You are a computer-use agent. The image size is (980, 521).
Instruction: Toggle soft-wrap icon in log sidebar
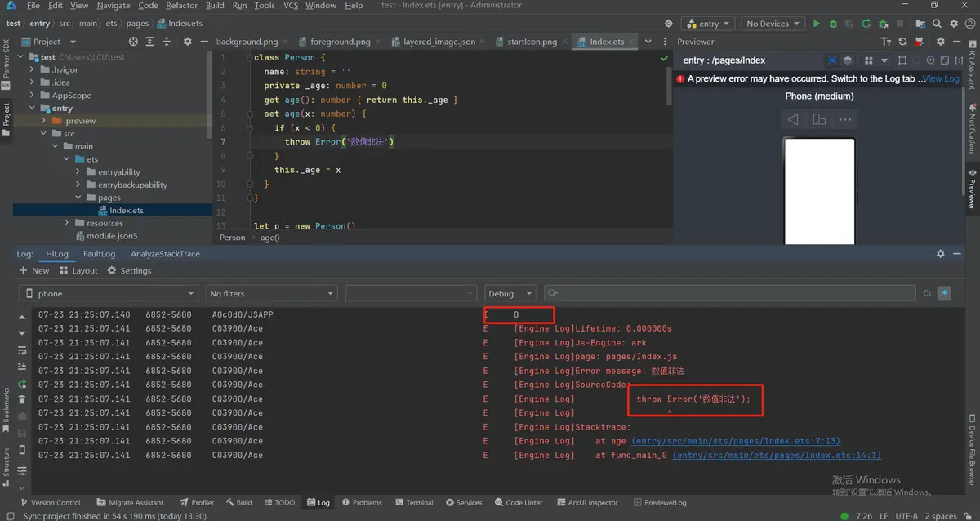[x=22, y=350]
